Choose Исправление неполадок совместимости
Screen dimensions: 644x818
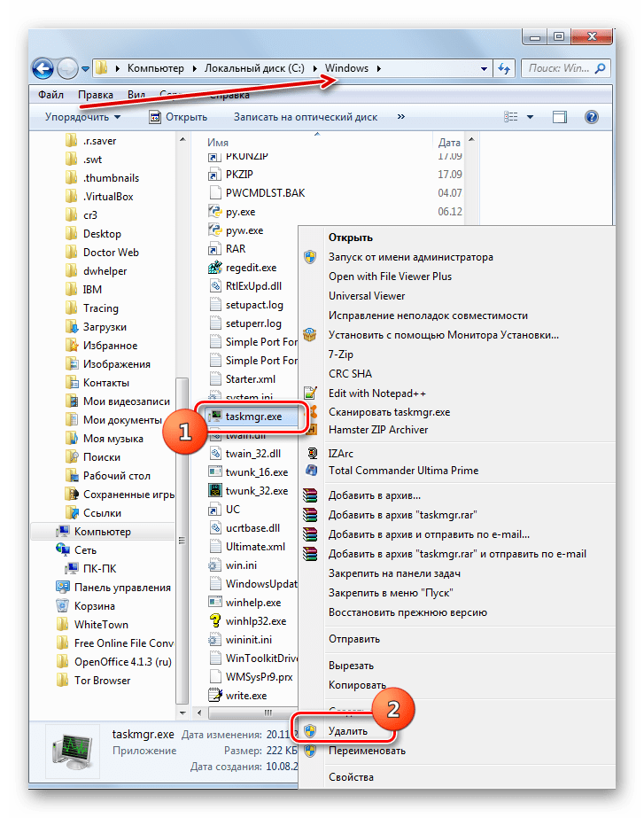point(428,316)
